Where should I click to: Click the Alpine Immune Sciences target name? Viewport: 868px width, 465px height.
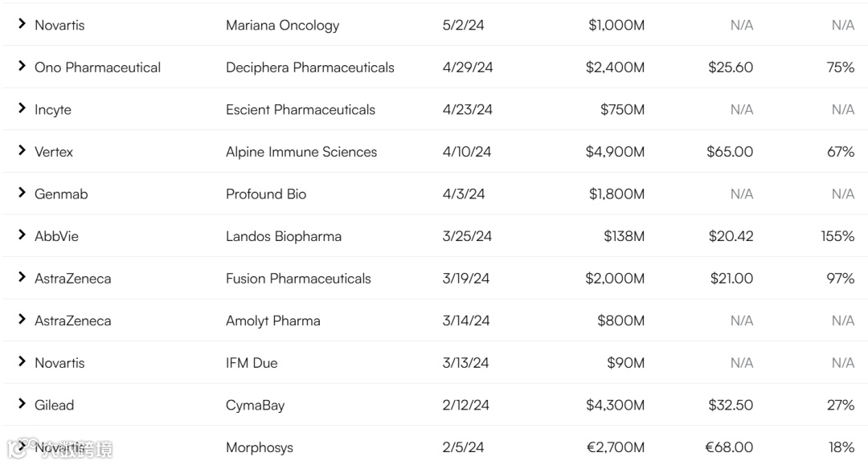[301, 152]
